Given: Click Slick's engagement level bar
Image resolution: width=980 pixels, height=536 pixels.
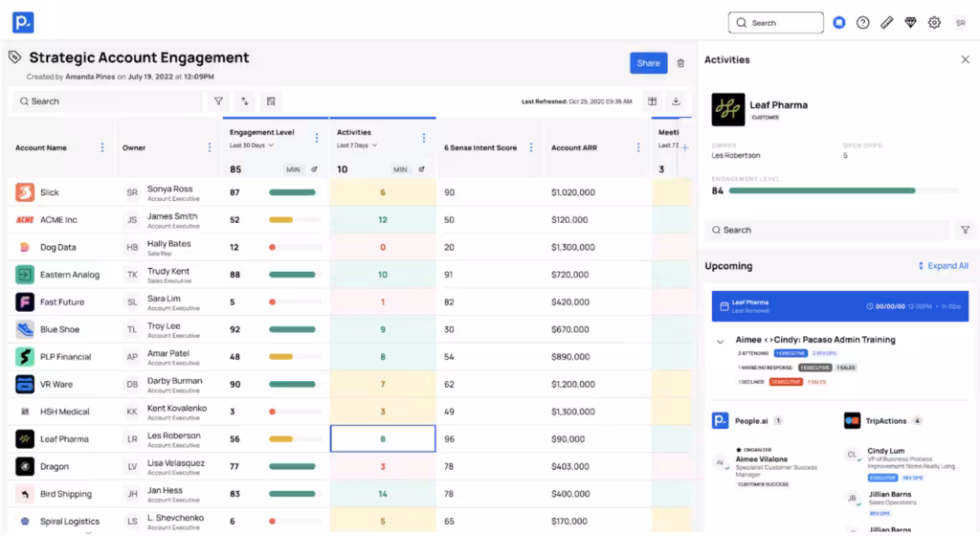Looking at the screenshot, I should pos(295,192).
